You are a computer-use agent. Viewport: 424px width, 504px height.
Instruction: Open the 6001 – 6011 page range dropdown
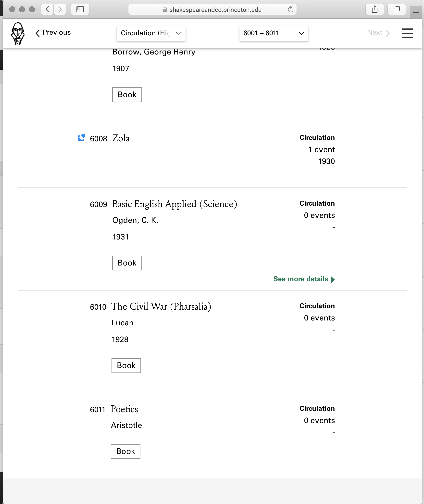point(273,33)
